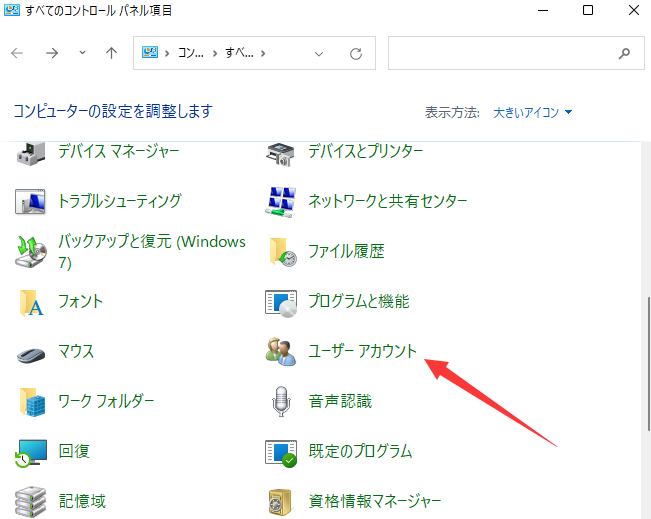Open the 大きいアイコン view dropdown
This screenshot has height=519, width=651.
[533, 112]
